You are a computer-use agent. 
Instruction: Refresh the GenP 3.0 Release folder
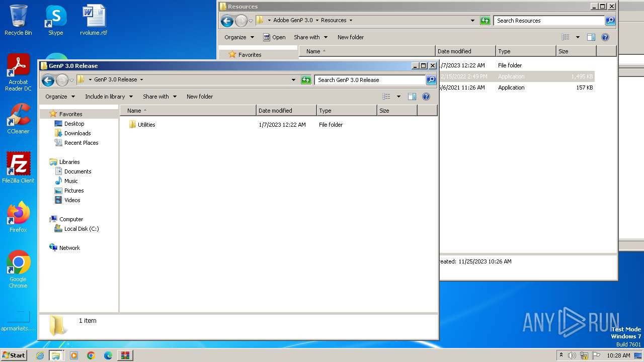(306, 80)
